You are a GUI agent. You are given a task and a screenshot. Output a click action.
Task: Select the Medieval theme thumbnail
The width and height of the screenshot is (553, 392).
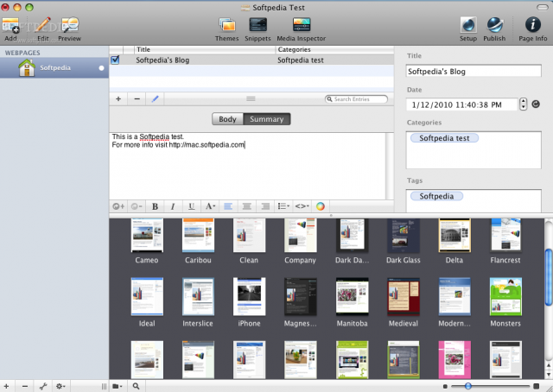tap(404, 296)
